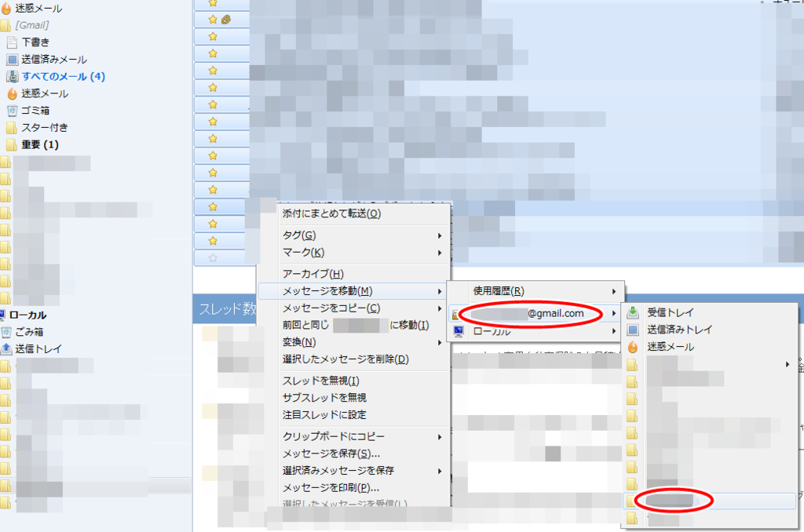
Task: Click the 迷惑メール flame icon in the submenu
Action: (633, 346)
